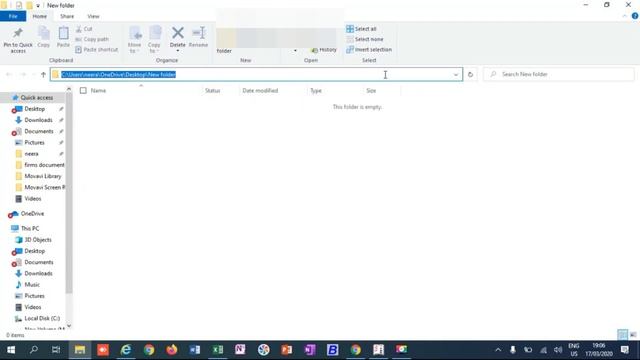Open the Move to dropdown

tap(134, 40)
